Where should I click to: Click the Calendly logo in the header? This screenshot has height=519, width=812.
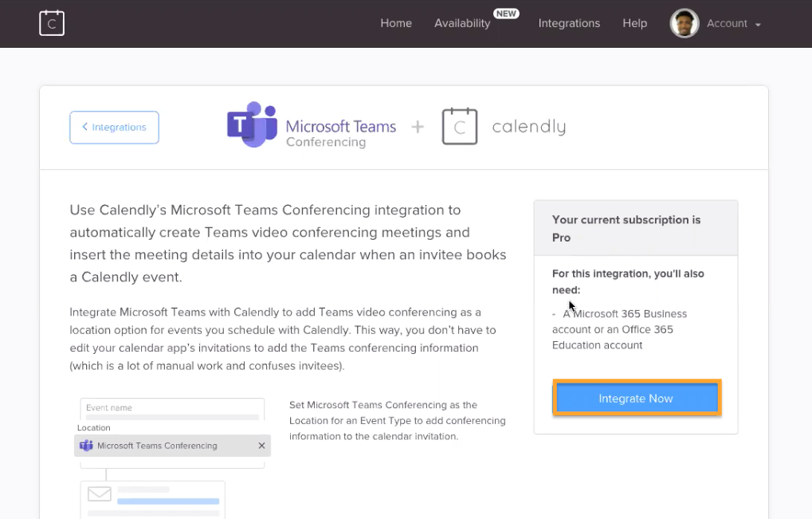tap(52, 23)
